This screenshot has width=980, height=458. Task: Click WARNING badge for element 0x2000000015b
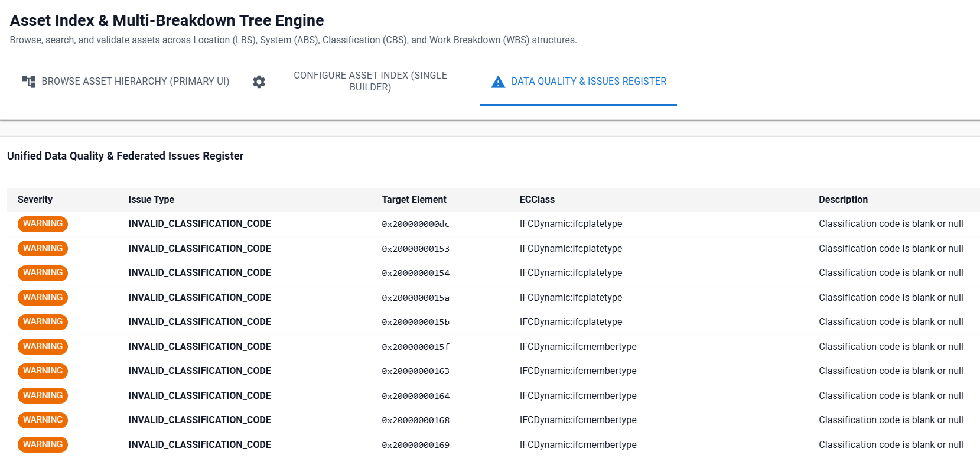click(43, 322)
